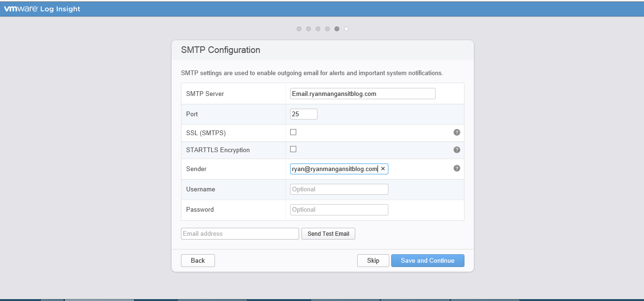Click Save and Continue
644x301 pixels.
point(427,260)
